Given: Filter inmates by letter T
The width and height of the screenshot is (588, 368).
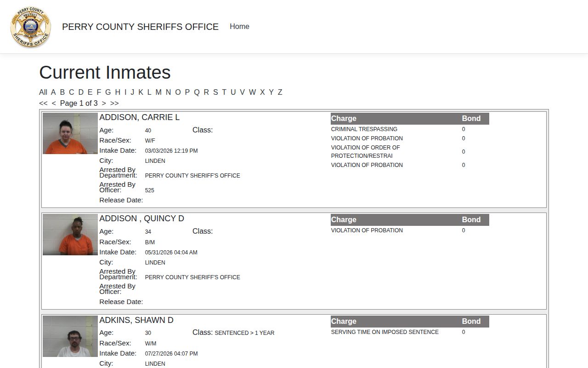Looking at the screenshot, I should click(x=224, y=92).
